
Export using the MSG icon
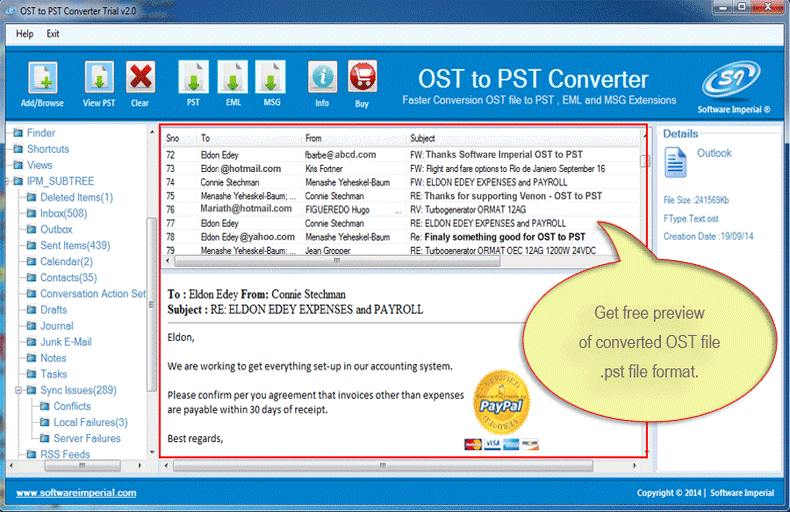271,77
